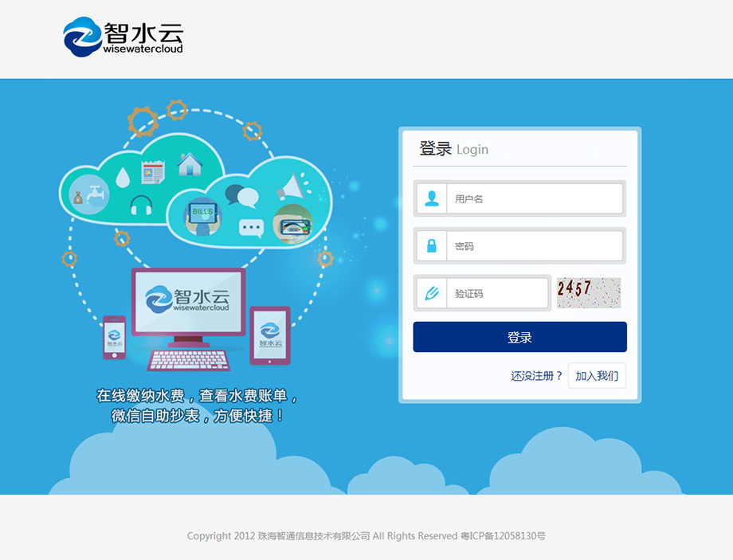This screenshot has height=560, width=733.
Task: Submit with the blue 登录 button
Action: pos(519,337)
